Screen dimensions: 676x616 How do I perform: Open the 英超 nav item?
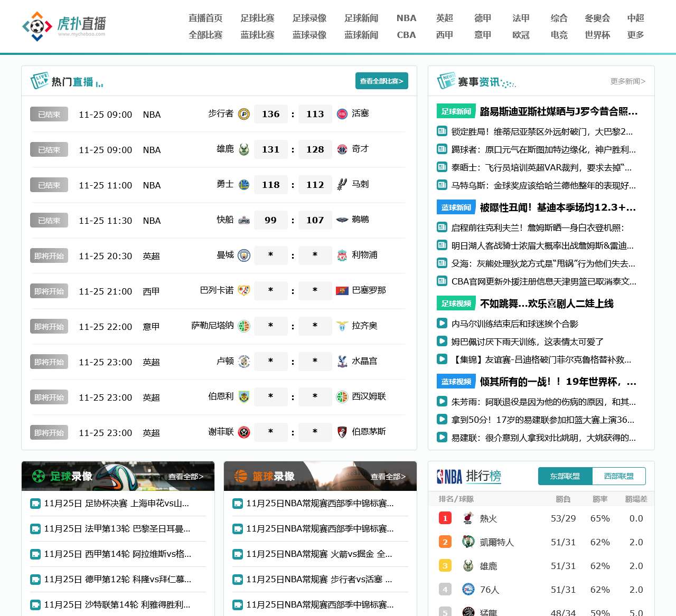[445, 18]
